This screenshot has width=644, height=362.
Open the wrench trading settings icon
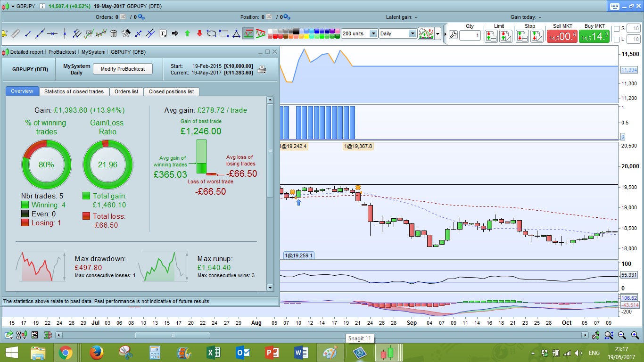tap(453, 34)
